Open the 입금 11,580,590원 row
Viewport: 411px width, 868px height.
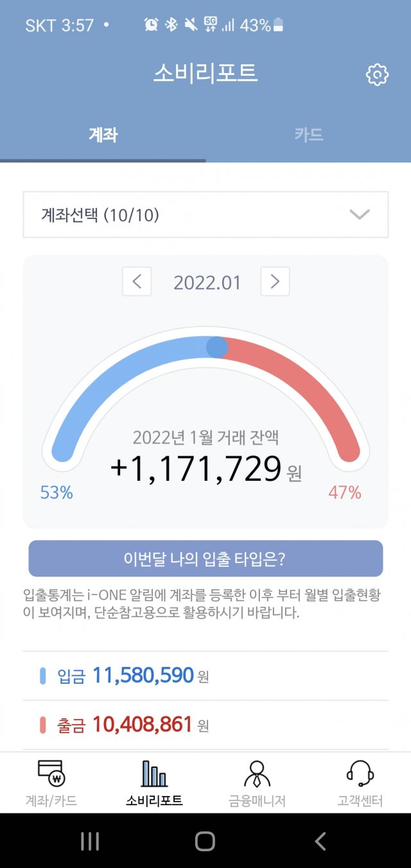tap(205, 675)
